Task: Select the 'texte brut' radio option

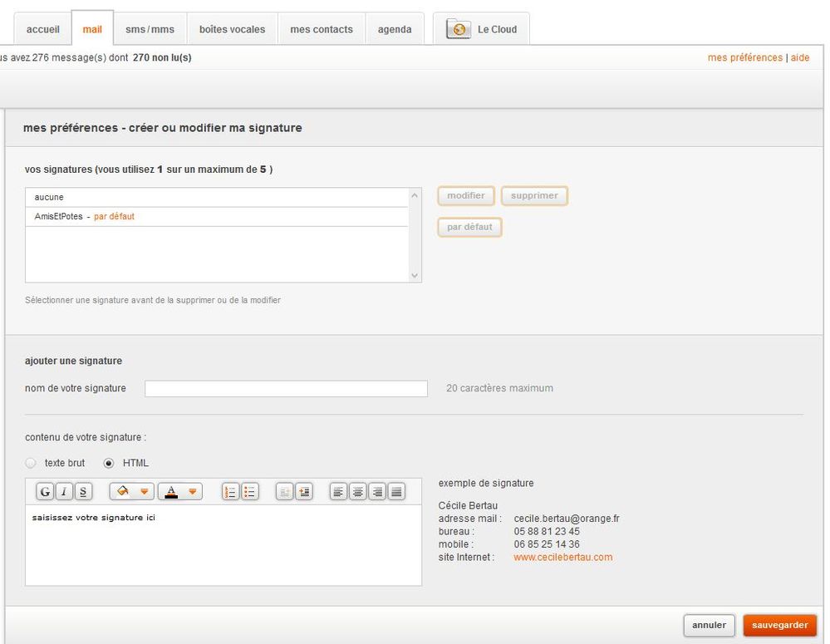Action: click(31, 463)
